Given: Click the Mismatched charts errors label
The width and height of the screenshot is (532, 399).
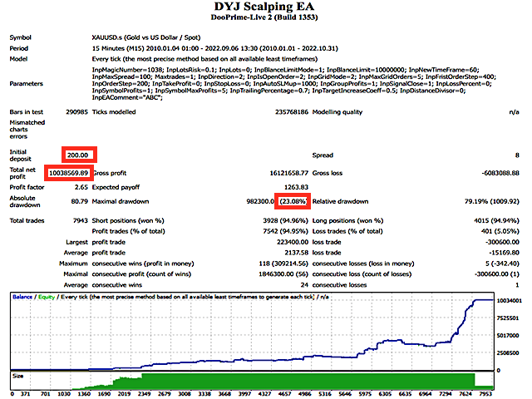Looking at the screenshot, I should [x=27, y=130].
